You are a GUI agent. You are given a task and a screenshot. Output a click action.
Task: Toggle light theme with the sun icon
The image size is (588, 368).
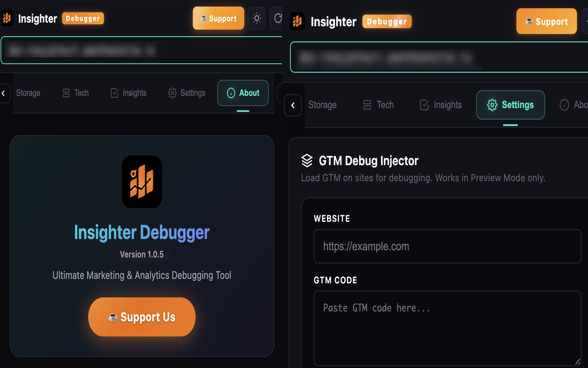257,18
